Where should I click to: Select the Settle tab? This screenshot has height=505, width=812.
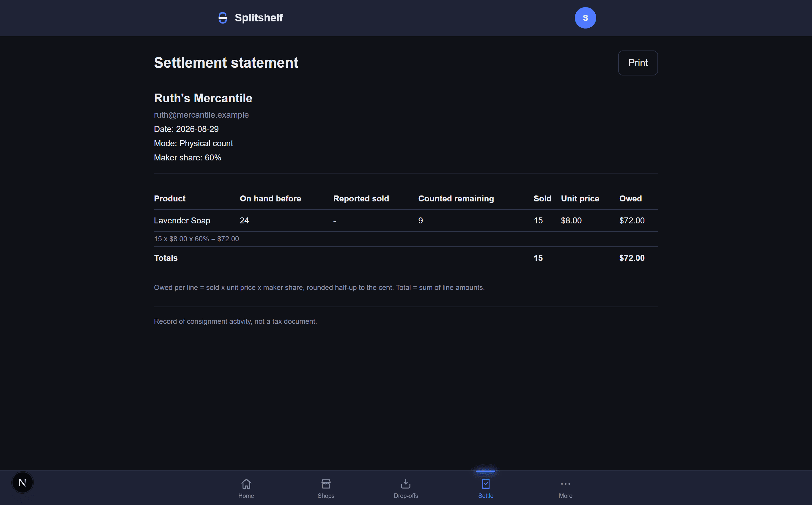[486, 488]
